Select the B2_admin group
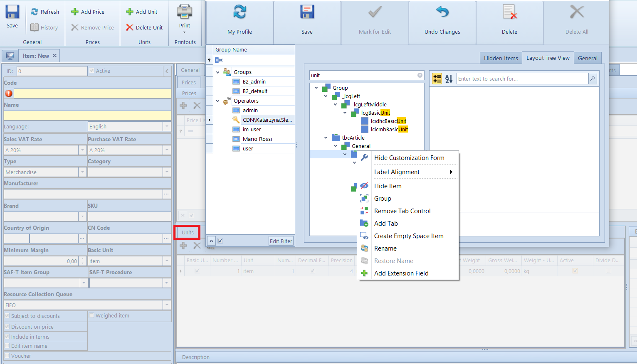637x364 pixels. click(254, 82)
